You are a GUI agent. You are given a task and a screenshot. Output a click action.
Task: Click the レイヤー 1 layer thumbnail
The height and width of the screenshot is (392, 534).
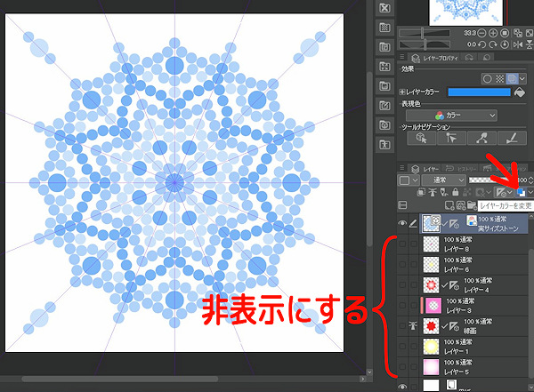pyautogui.click(x=431, y=347)
